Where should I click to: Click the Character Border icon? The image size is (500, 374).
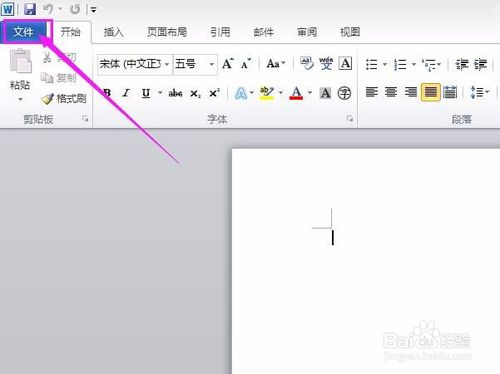(345, 63)
